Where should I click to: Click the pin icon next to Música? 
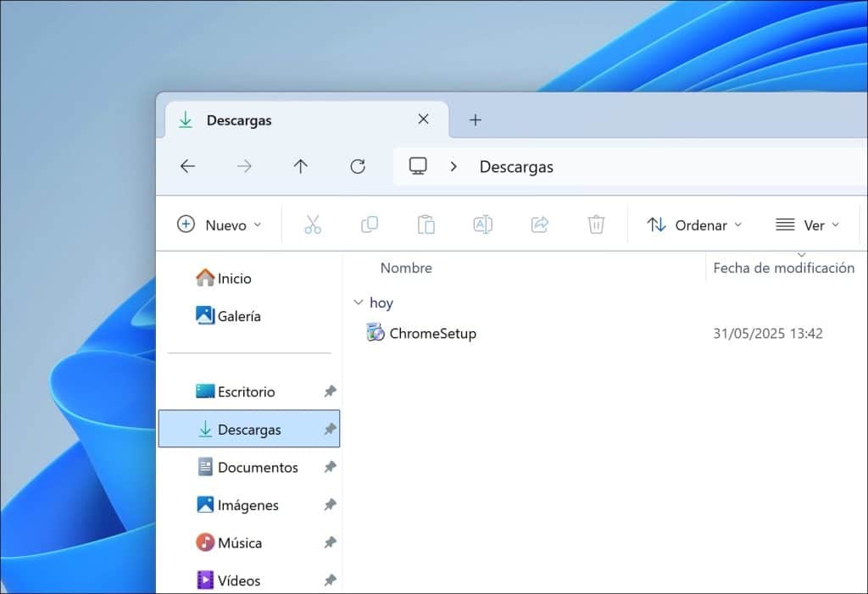tap(330, 542)
